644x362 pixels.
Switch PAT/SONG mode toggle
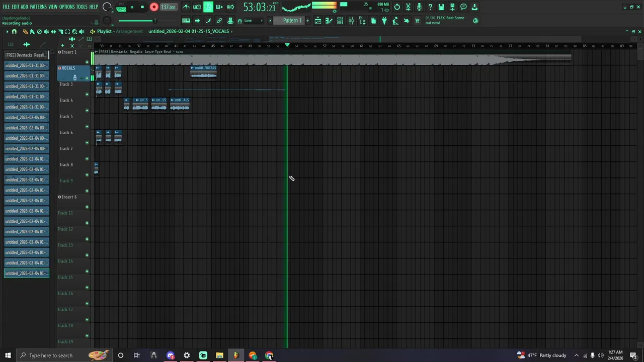(x=121, y=7)
